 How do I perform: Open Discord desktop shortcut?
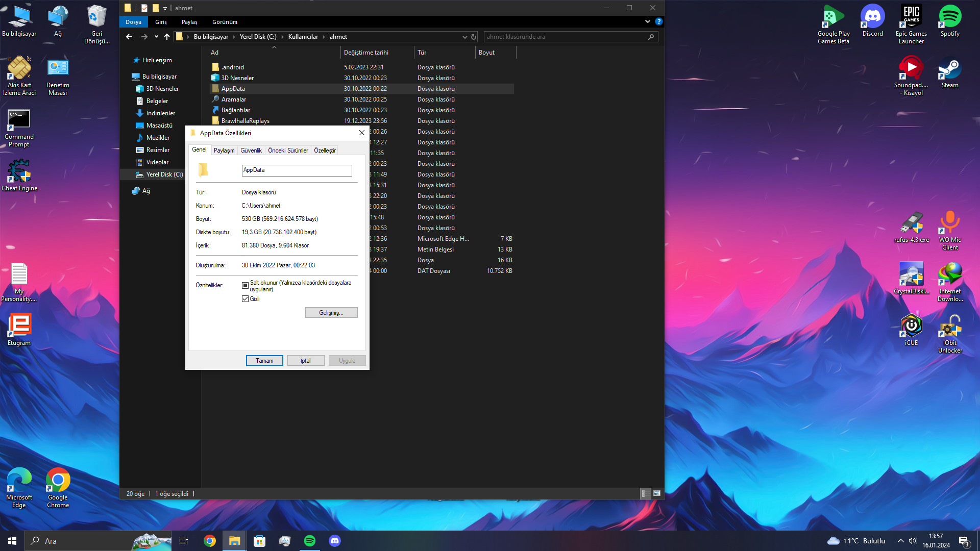coord(872,20)
